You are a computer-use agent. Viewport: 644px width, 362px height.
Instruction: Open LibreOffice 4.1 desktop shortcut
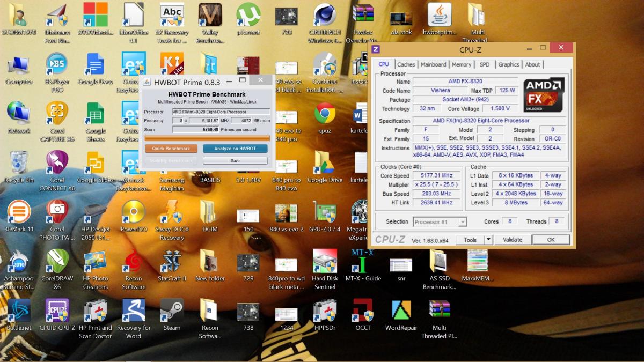[134, 24]
